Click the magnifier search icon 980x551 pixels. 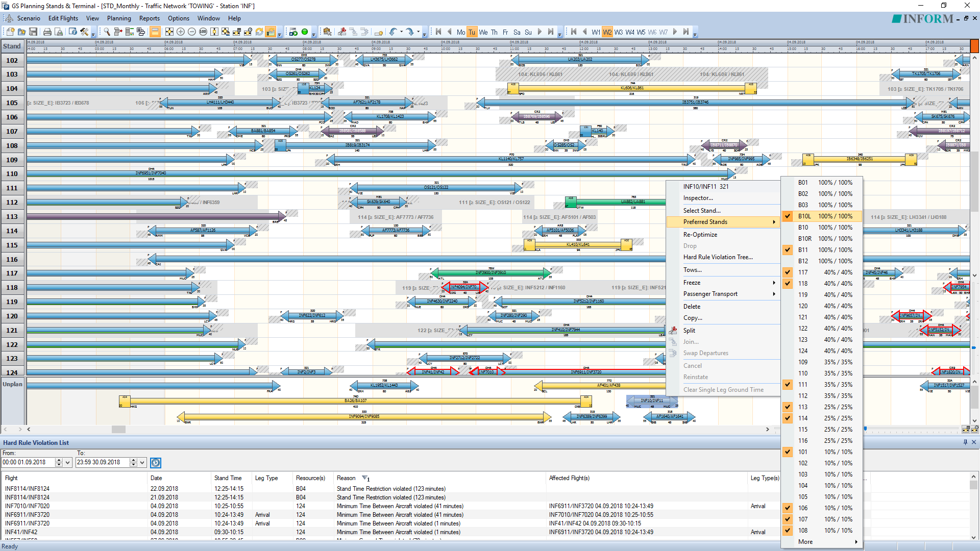[x=107, y=32]
